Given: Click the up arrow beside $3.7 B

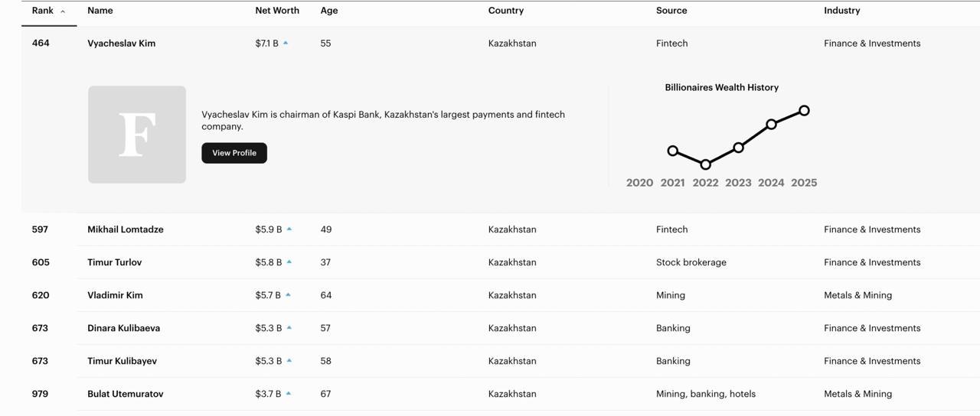Looking at the screenshot, I should coord(289,394).
